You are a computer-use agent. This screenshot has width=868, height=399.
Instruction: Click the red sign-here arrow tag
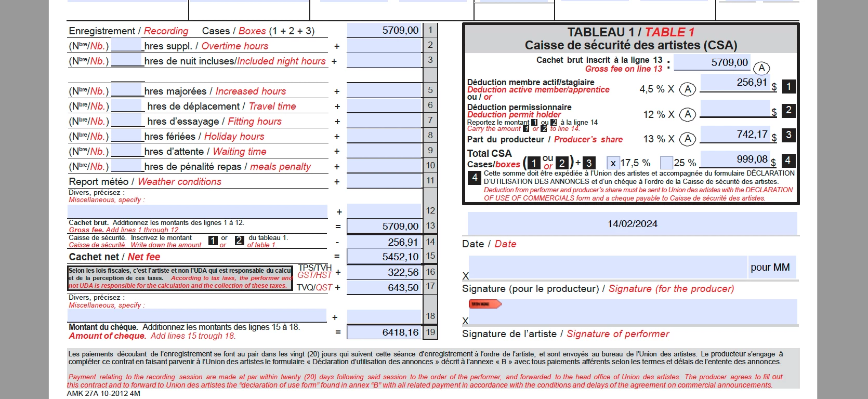[x=485, y=304]
